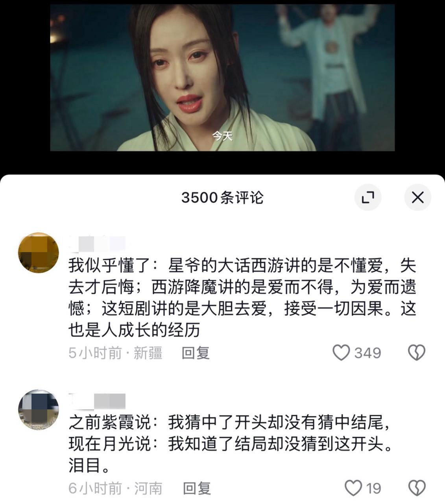
Task: Reply to the 5小时前 新疆 comment
Action: pos(196,353)
